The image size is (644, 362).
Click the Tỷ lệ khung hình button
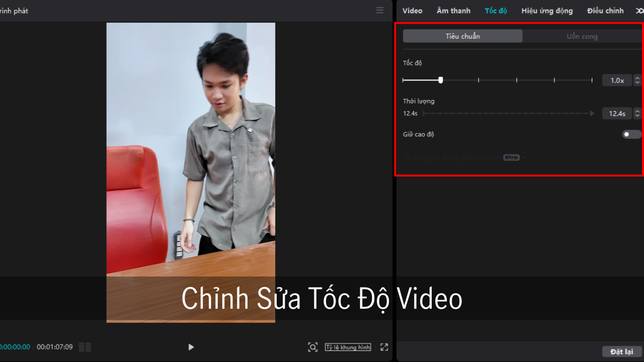click(x=348, y=347)
